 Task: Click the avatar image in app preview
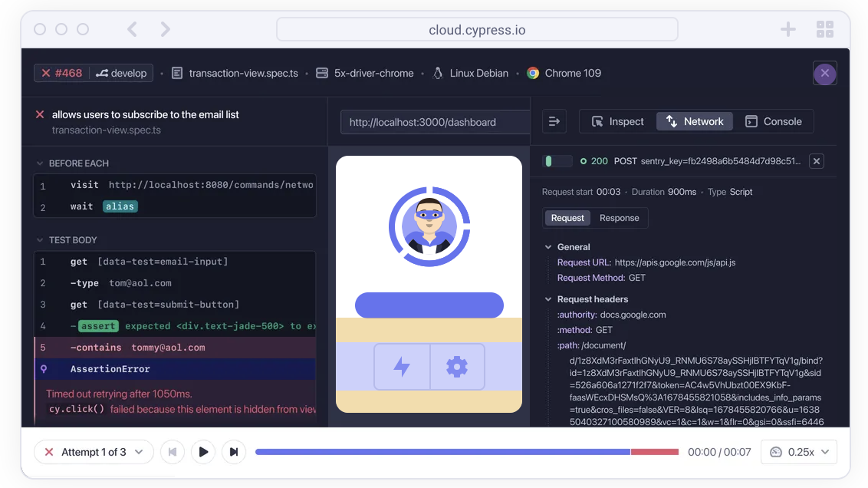pyautogui.click(x=429, y=226)
